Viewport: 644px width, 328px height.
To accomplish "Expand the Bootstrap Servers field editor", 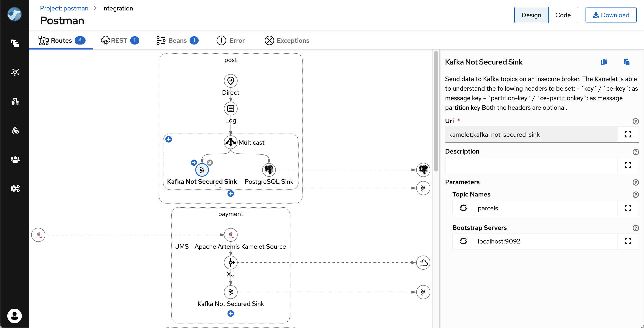I will [628, 241].
